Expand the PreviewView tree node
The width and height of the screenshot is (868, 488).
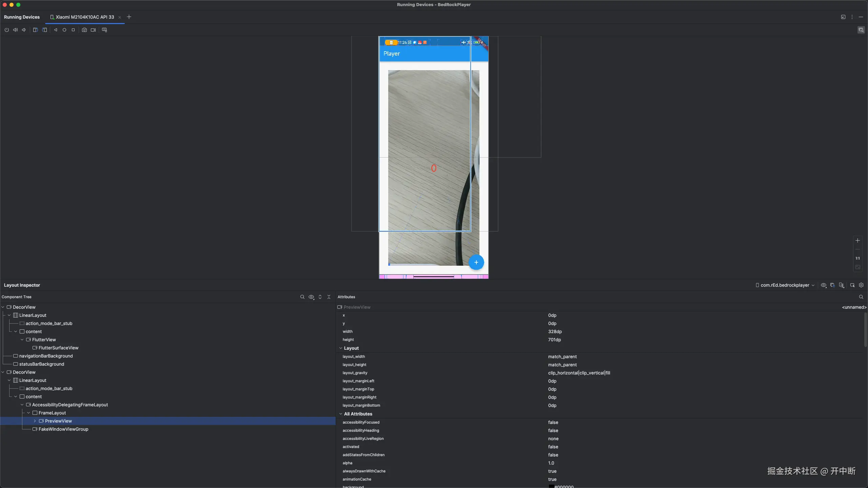(35, 421)
